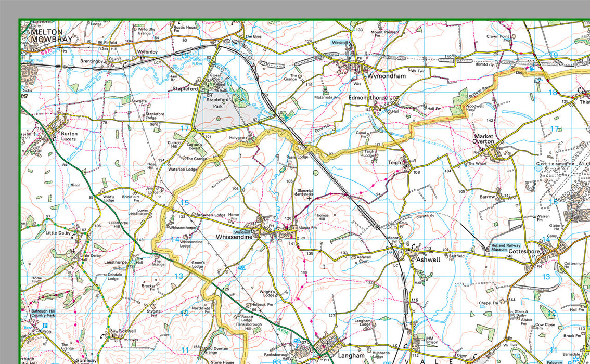Click the Jericho Lodge label
The image size is (590, 364).
click(x=153, y=190)
